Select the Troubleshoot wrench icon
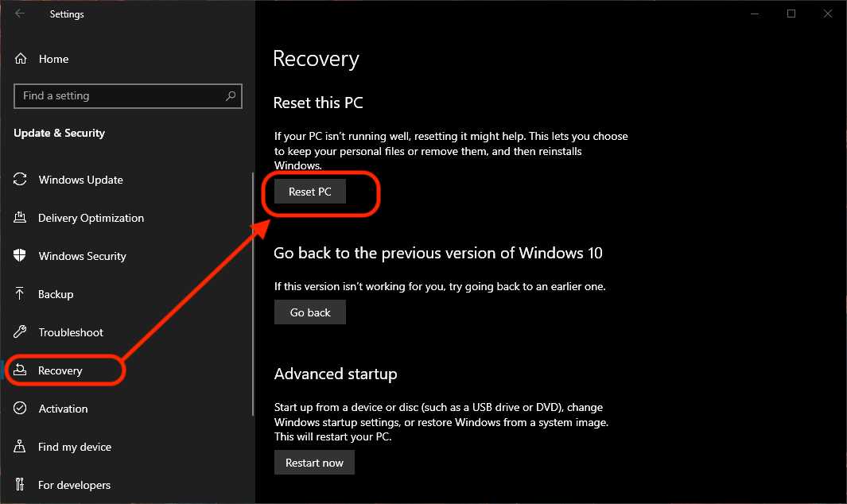The width and height of the screenshot is (847, 504). click(21, 332)
